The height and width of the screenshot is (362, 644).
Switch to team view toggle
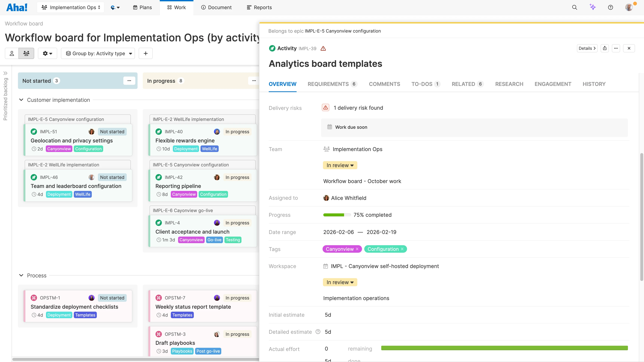pos(26,53)
